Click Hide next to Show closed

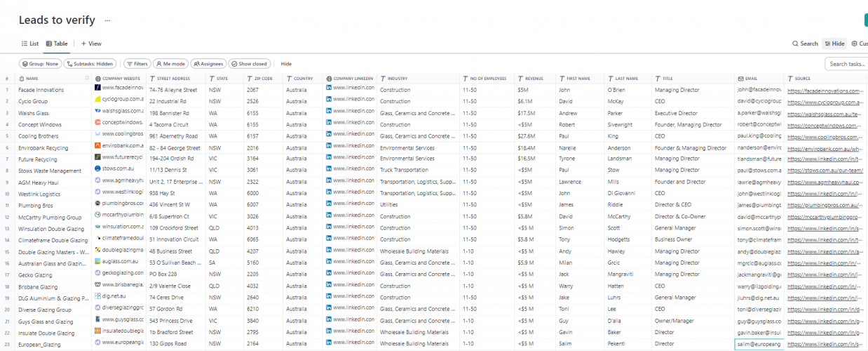(286, 64)
